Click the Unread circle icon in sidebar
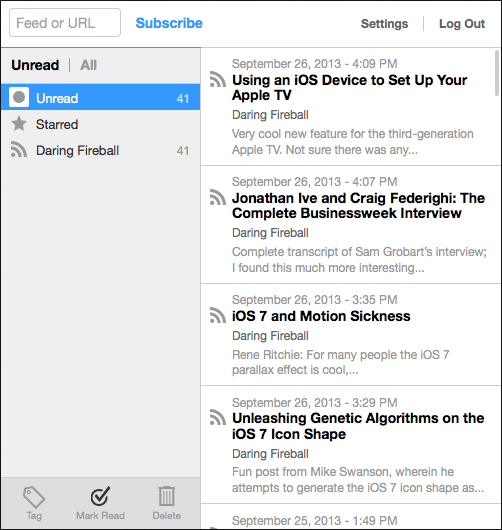The width and height of the screenshot is (502, 530). (19, 97)
